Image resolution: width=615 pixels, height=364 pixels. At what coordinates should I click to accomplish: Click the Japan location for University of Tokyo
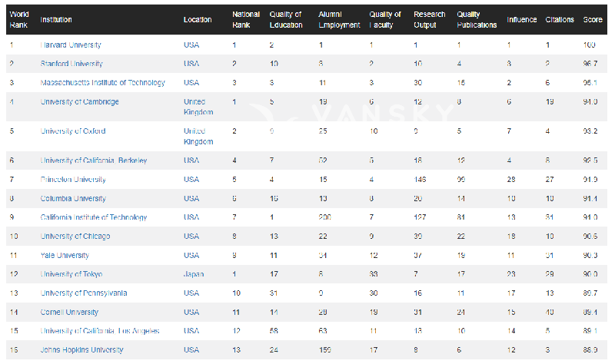pos(194,274)
